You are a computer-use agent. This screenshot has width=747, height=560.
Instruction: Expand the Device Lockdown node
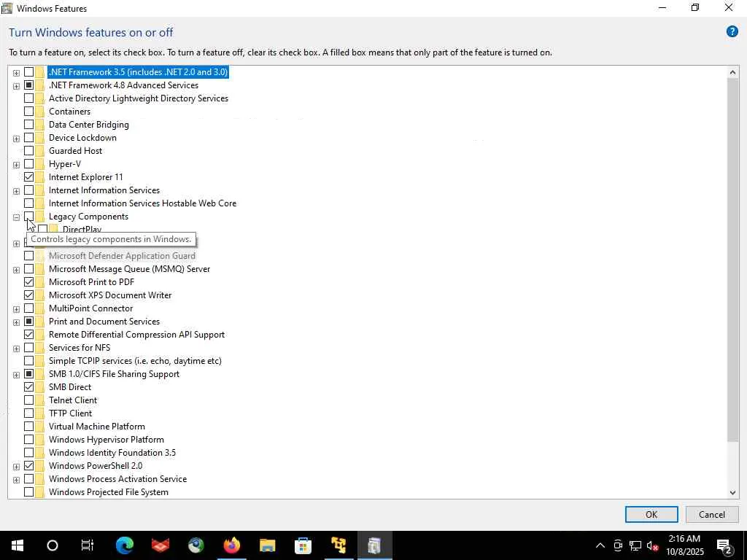click(x=16, y=139)
